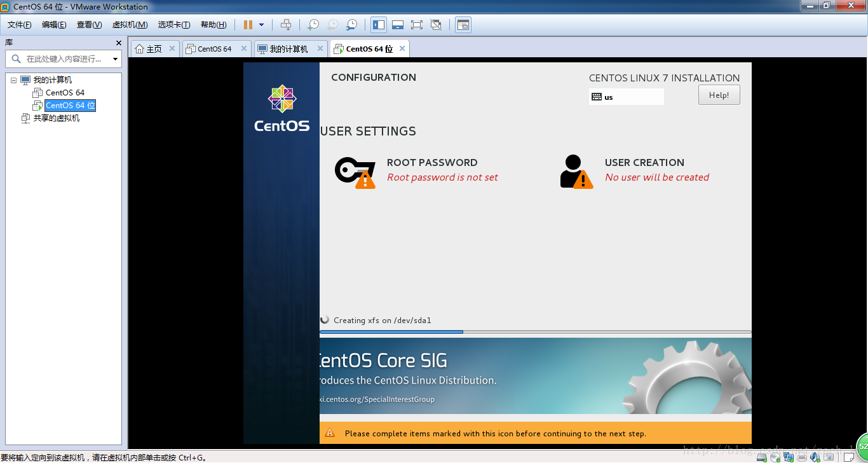Image resolution: width=868 pixels, height=463 pixels.
Task: Click the printer device status icon
Action: tap(802, 457)
